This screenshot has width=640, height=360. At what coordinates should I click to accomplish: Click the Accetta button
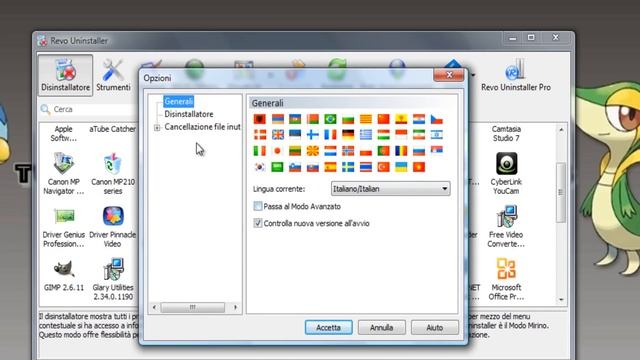point(329,327)
